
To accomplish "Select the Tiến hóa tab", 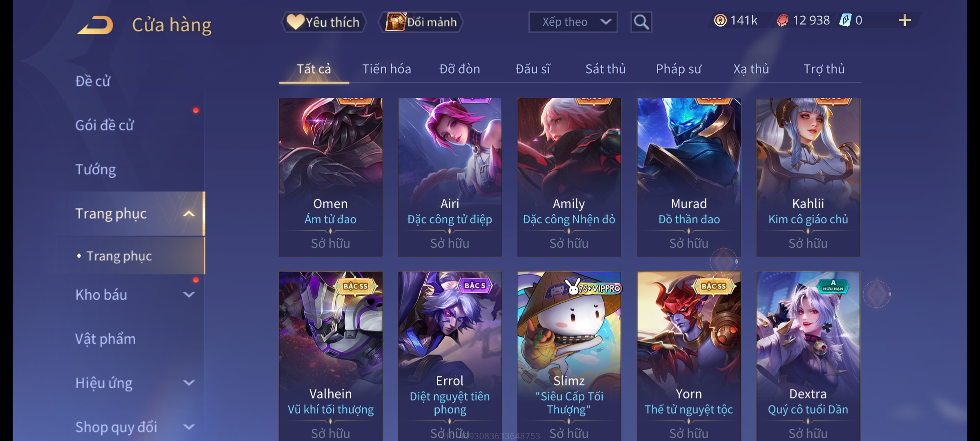I will (387, 69).
